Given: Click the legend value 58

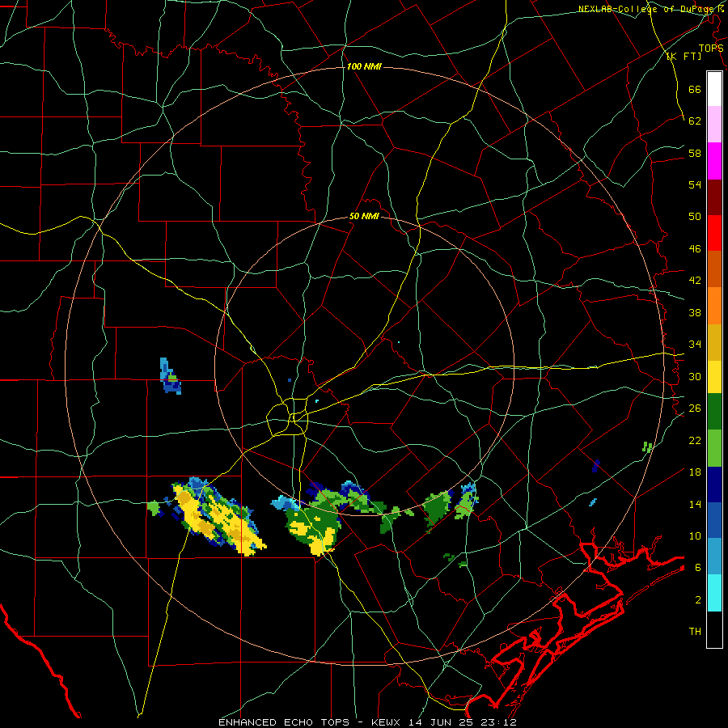Looking at the screenshot, I should (695, 153).
